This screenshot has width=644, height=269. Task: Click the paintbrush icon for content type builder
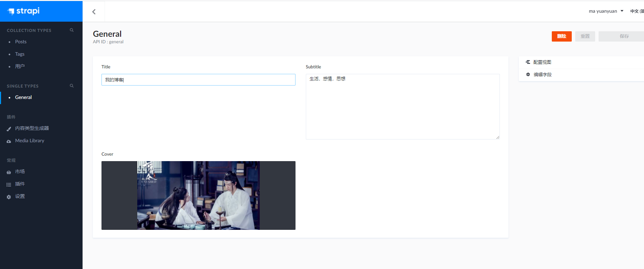[9, 129]
